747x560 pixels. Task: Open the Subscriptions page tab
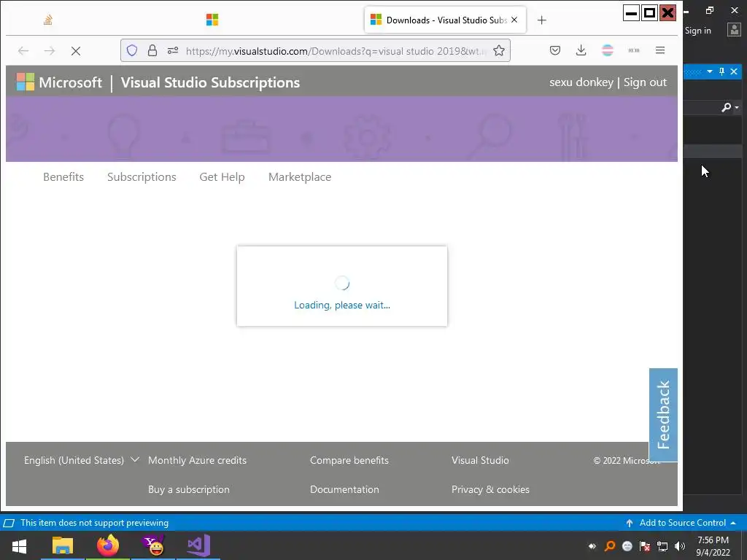pyautogui.click(x=142, y=177)
